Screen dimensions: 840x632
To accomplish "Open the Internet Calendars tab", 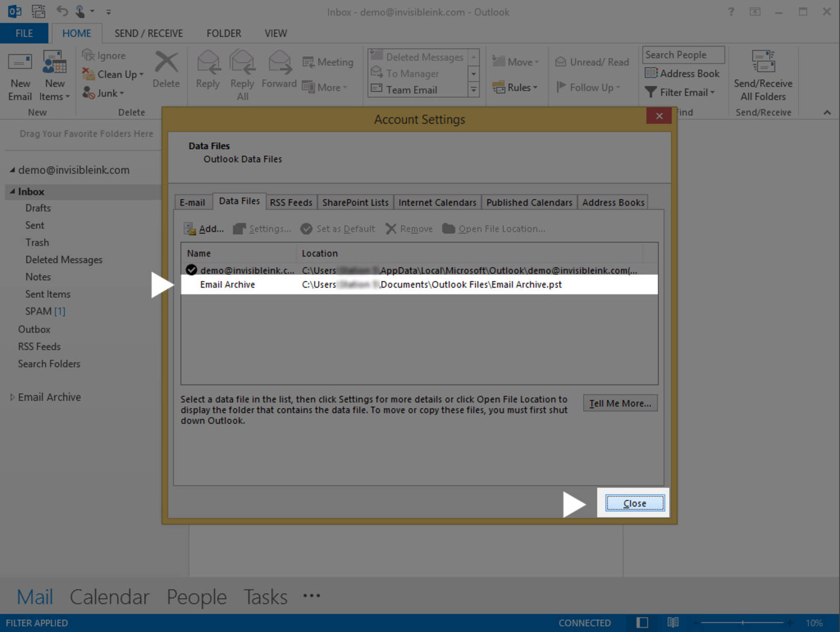I will click(x=437, y=202).
